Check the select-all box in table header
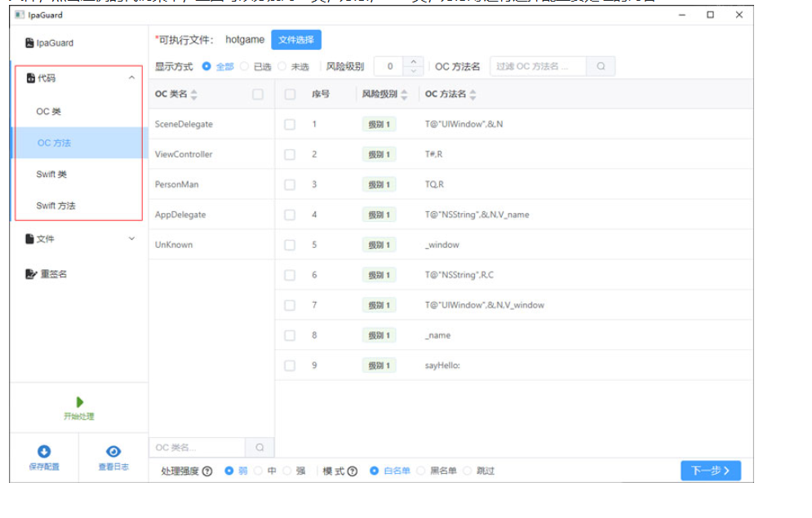Image resolution: width=812 pixels, height=518 pixels. 290,94
